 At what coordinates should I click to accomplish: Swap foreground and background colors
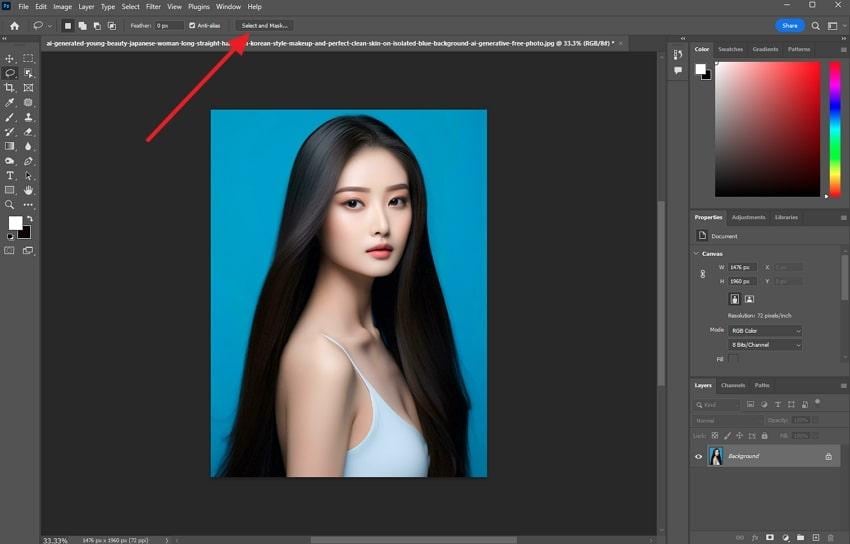pyautogui.click(x=30, y=218)
